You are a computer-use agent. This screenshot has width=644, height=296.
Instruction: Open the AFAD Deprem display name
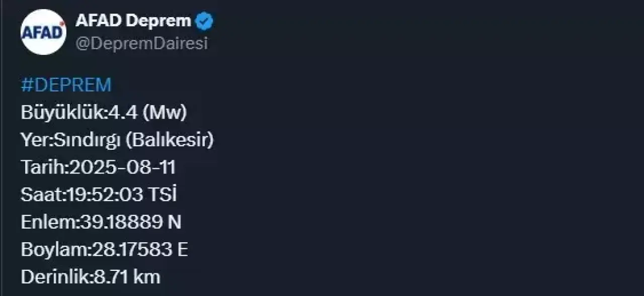(x=133, y=21)
